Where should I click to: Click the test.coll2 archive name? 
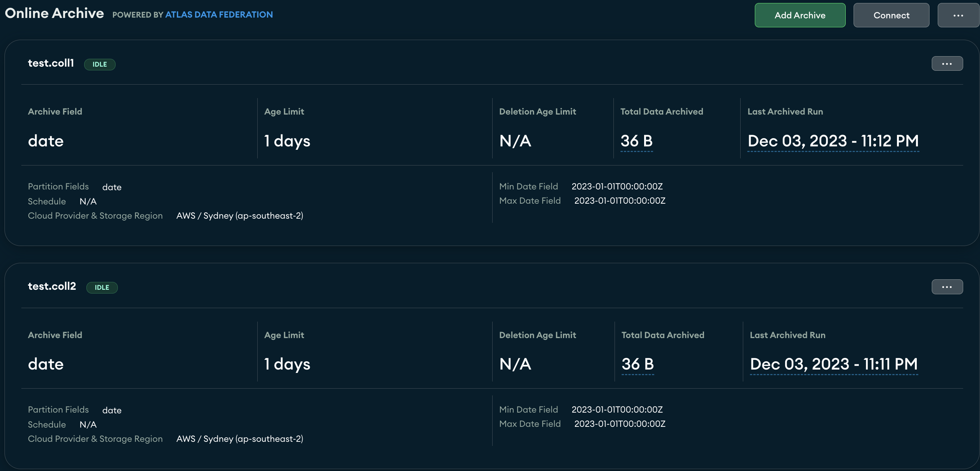pos(52,286)
